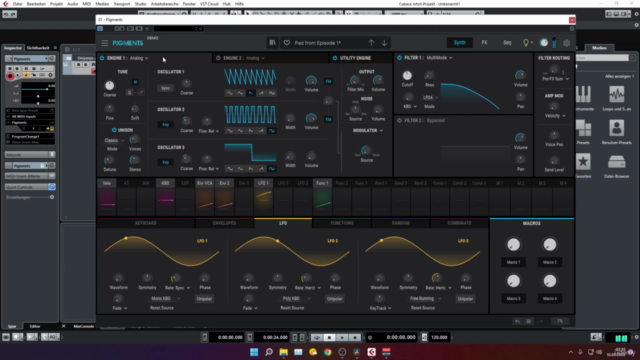Toggle Utility Engine power button
640x360 pixels.
pyautogui.click(x=335, y=58)
